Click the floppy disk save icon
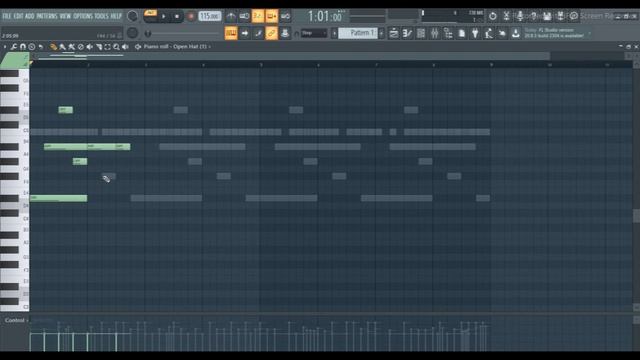 547,16
